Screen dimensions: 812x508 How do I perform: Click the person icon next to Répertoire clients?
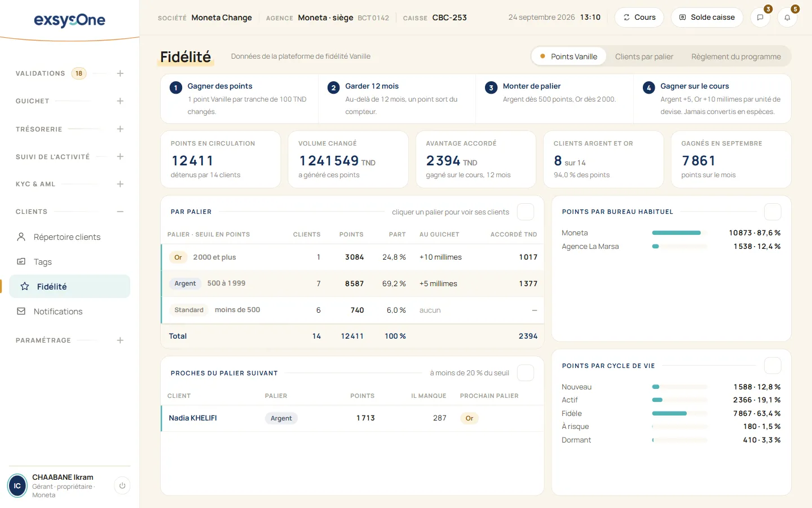point(21,237)
